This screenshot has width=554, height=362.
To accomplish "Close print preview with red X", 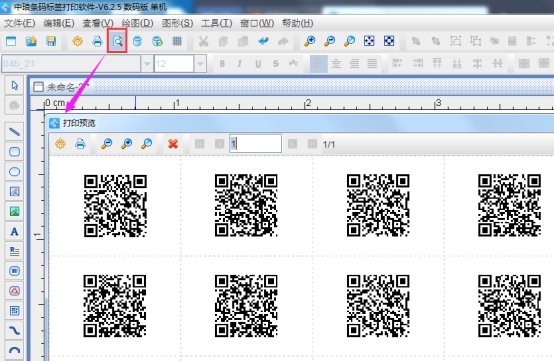I will coord(173,144).
